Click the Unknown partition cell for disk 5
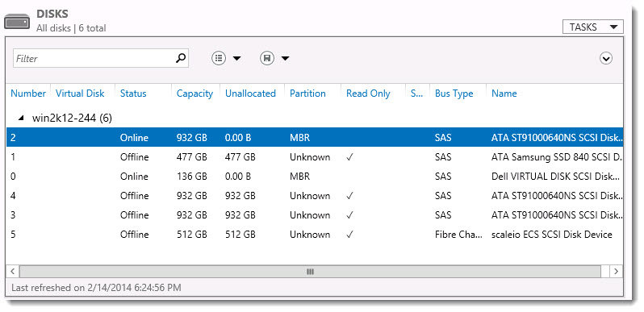Viewport: 644px width, 312px height. tap(310, 234)
